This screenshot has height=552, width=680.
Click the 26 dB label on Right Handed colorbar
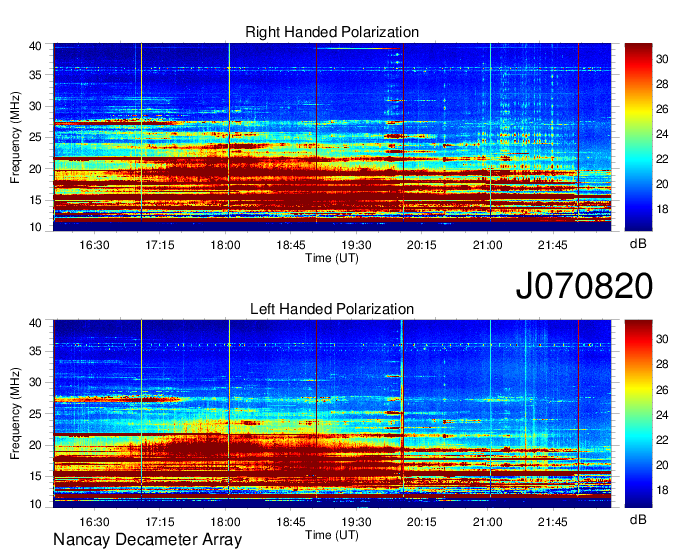pos(662,109)
